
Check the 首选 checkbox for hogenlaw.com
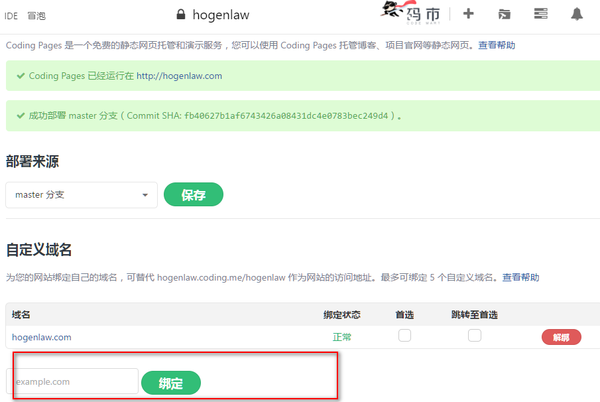[x=404, y=336]
